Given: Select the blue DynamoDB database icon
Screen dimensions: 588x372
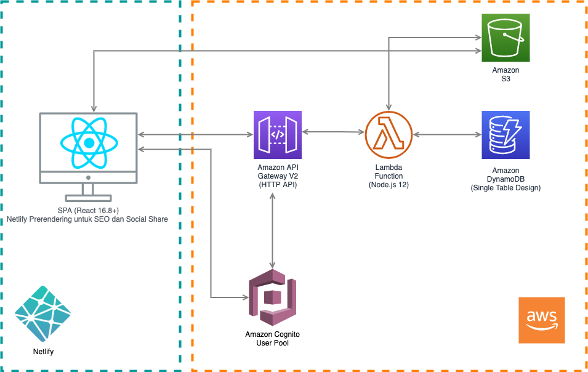Looking at the screenshot, I should point(505,135).
